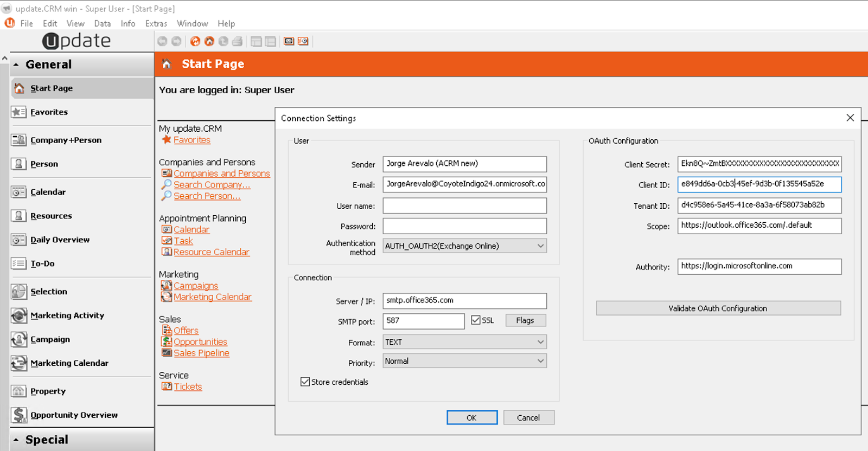Close the Connection Settings dialog
Screen dimensions: 868x451
pos(850,118)
